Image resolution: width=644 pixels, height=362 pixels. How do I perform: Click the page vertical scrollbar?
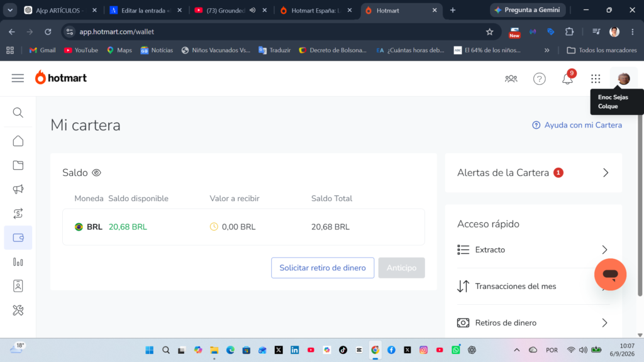click(640, 206)
